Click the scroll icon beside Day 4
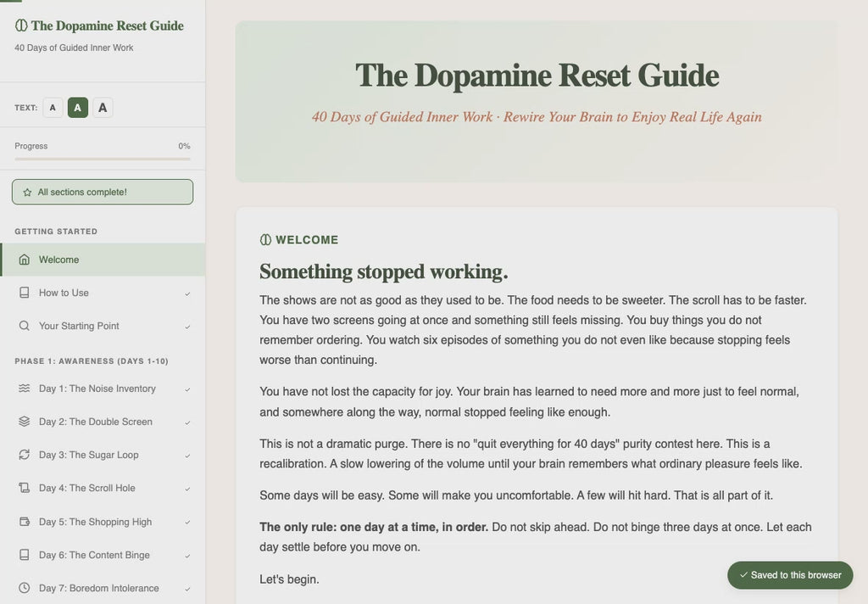 pyautogui.click(x=25, y=488)
